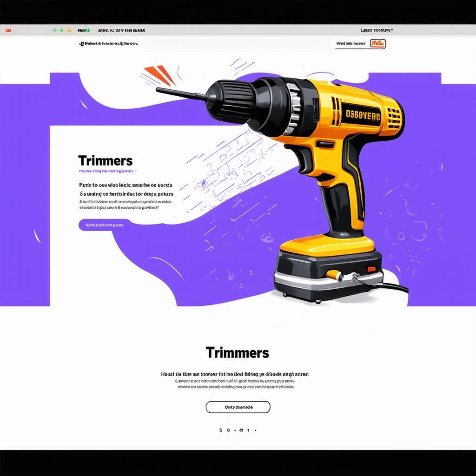Screen dimensions: 476x476
Task: Click the first green icon in the top bar
Action: tap(54, 30)
